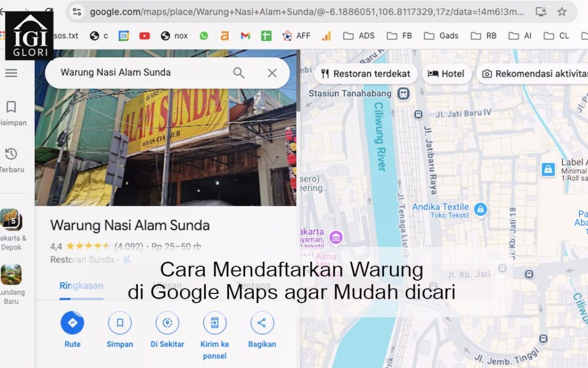Open the YouTube bookmark icon
The height and width of the screenshot is (368, 588).
pos(144,35)
